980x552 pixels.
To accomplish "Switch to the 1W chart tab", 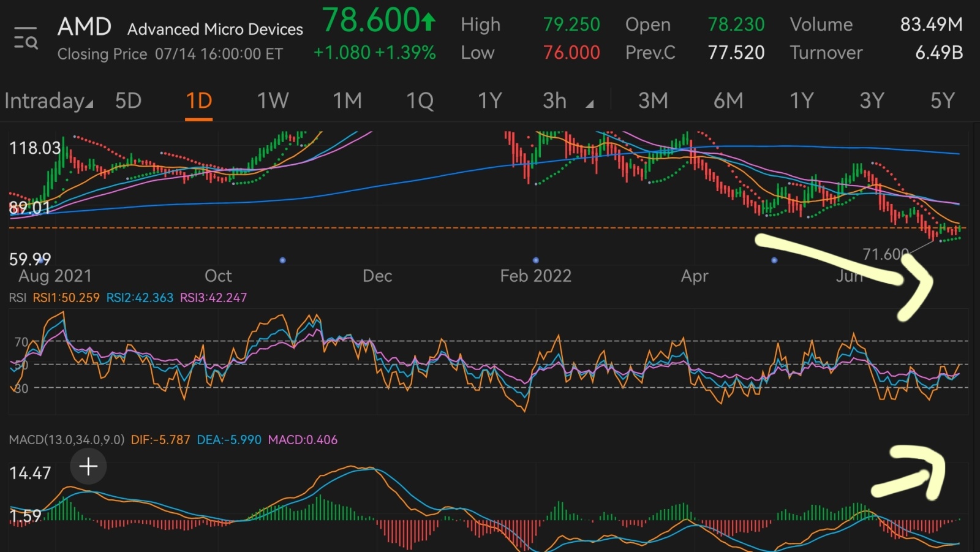I will coord(273,100).
